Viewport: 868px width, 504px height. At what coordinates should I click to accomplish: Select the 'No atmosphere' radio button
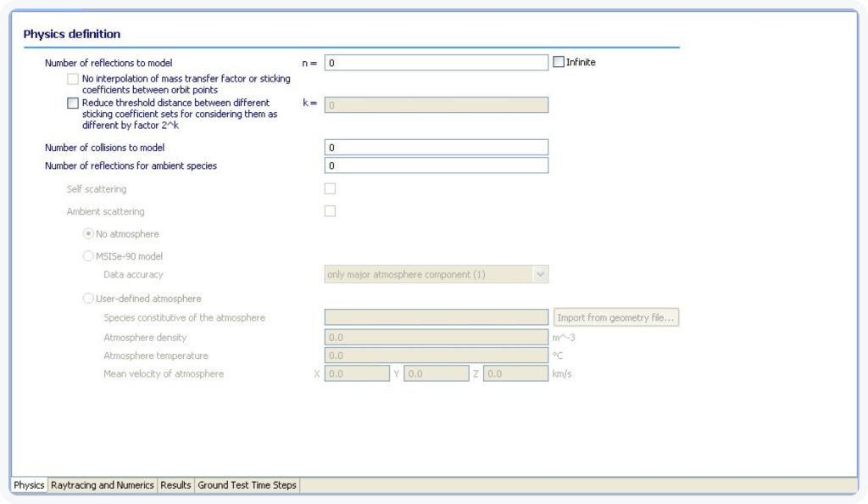88,233
